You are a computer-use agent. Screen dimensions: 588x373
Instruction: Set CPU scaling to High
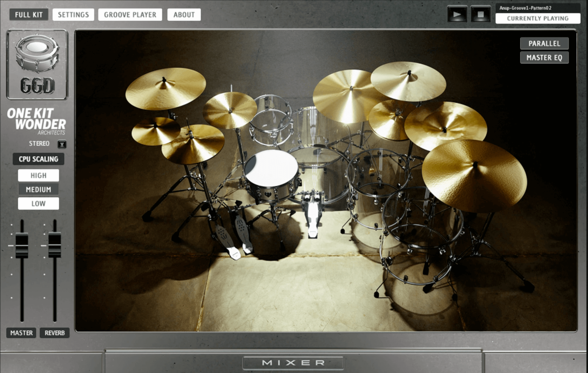click(38, 176)
